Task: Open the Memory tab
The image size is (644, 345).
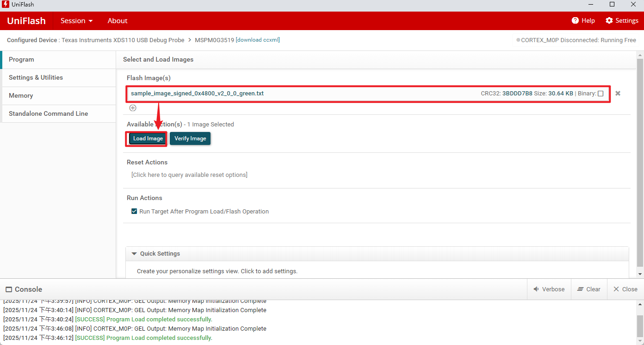Action: (21, 96)
